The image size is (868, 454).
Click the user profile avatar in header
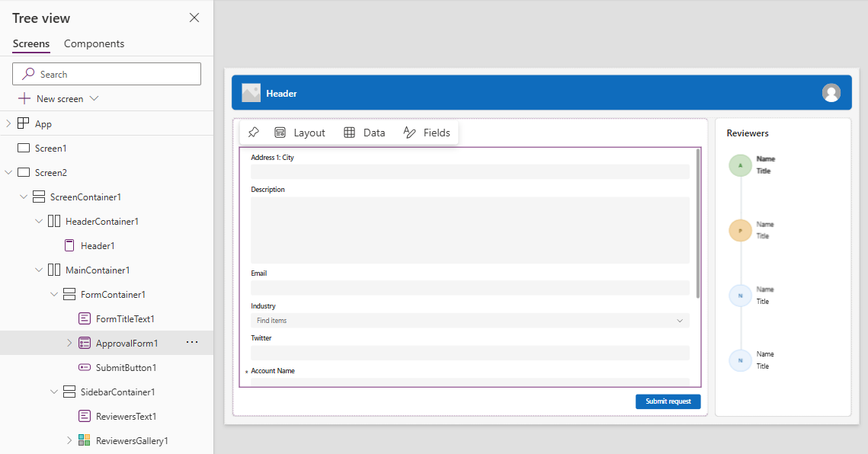pos(831,92)
